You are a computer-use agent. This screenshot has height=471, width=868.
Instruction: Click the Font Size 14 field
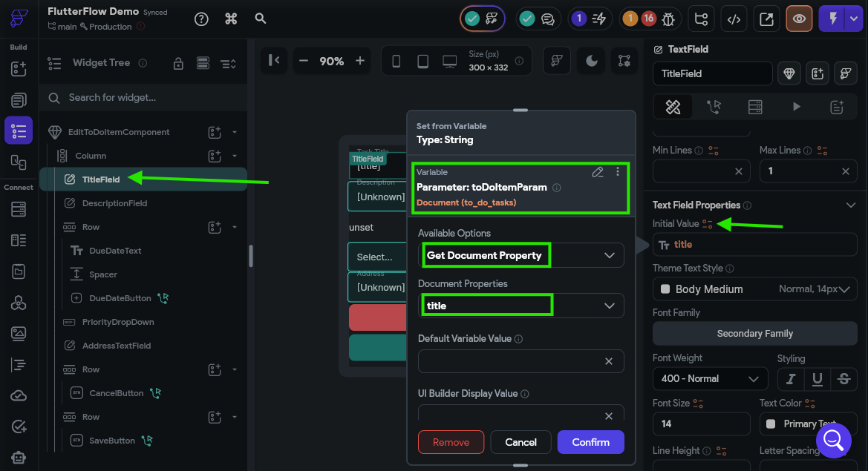[x=702, y=424]
